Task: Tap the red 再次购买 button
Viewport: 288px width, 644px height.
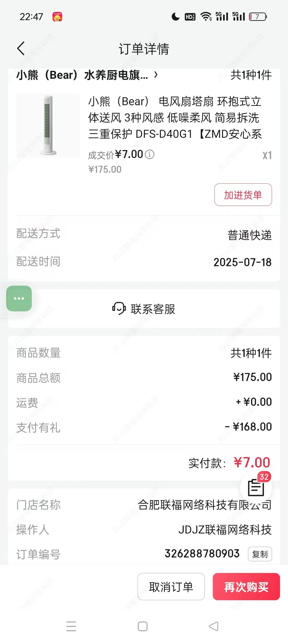Action: [x=246, y=587]
